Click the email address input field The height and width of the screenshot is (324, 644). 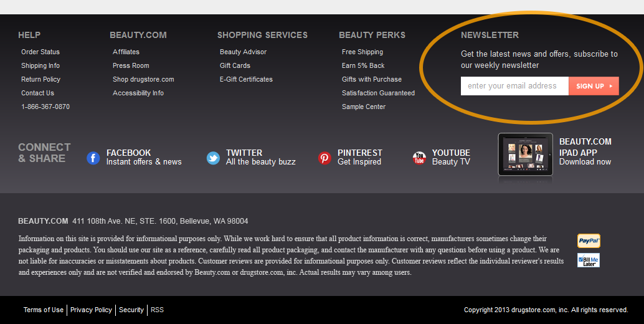pyautogui.click(x=514, y=86)
